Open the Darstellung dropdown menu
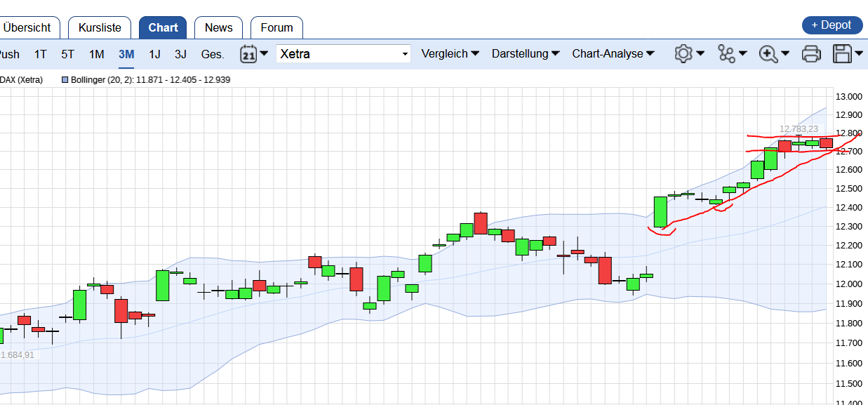The width and height of the screenshot is (868, 405). click(x=526, y=54)
